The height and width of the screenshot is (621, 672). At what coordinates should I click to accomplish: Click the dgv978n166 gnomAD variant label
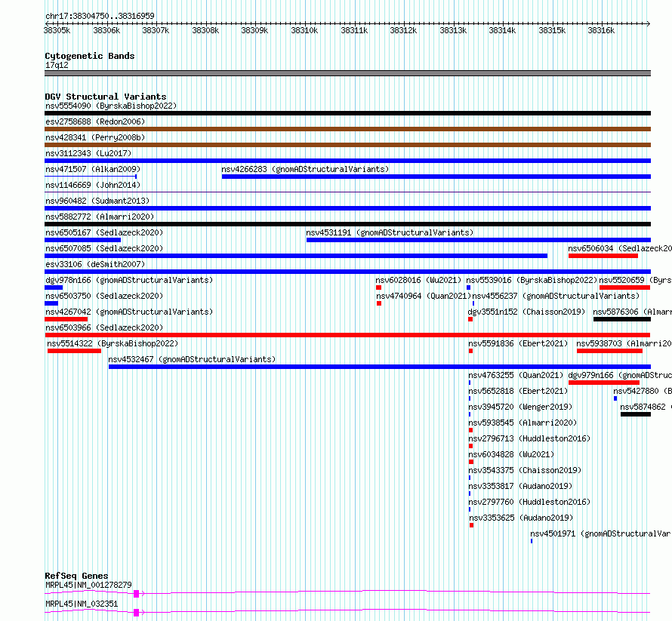[x=129, y=280]
